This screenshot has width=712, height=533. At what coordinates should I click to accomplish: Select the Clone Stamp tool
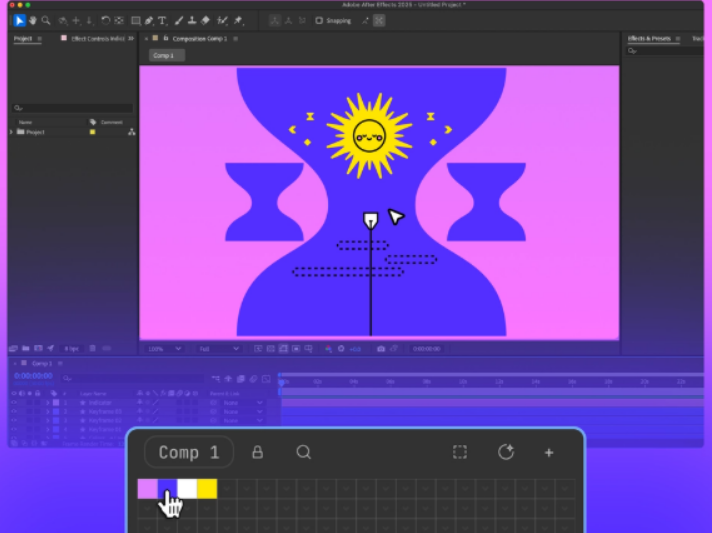coord(192,20)
